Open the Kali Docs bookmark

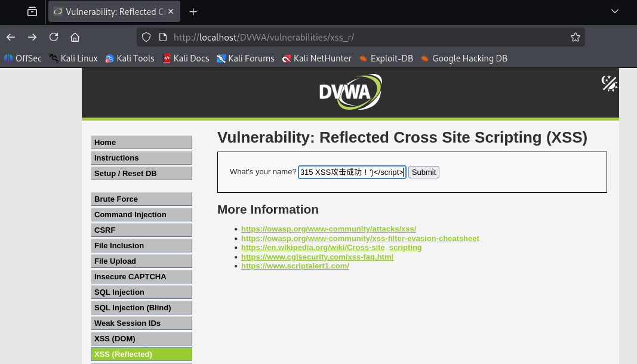186,58
